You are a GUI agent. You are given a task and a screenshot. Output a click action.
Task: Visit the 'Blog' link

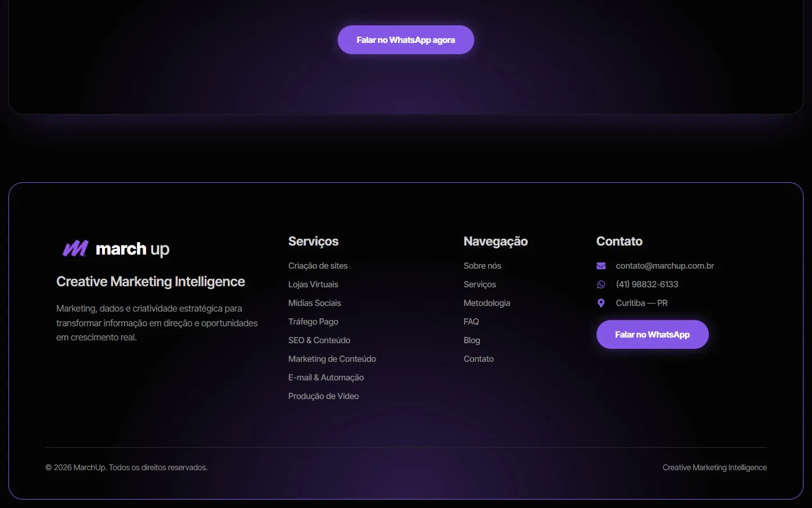click(472, 340)
